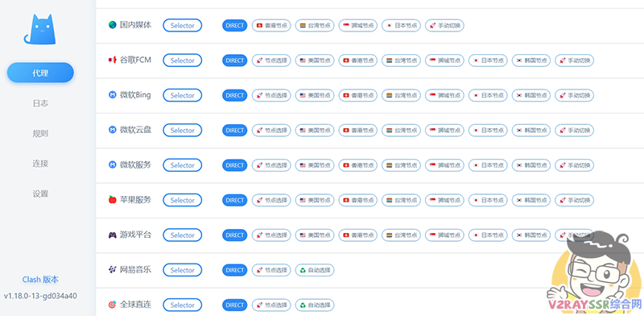Select 台湾节点 for 国内媒体
Image resolution: width=644 pixels, height=316 pixels.
coord(315,26)
